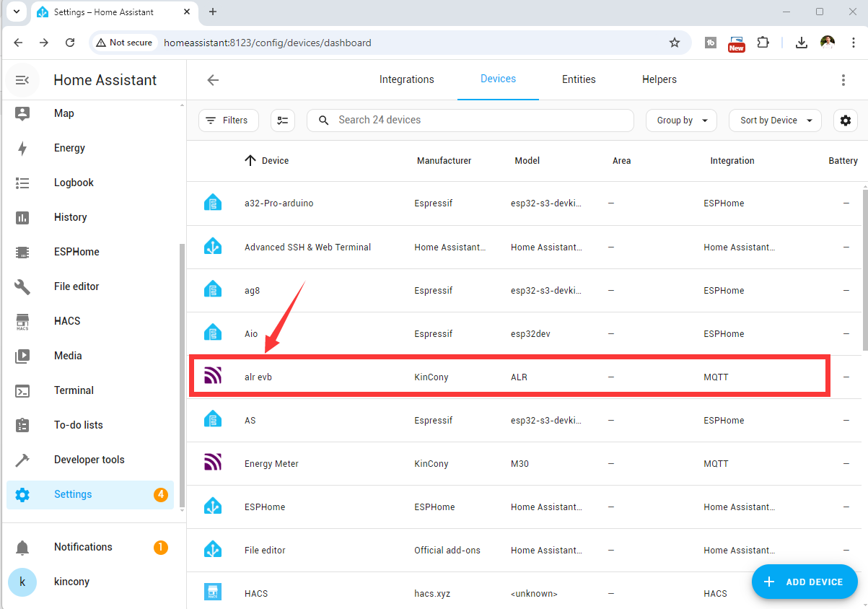The width and height of the screenshot is (868, 609).
Task: Open ESPHome from the sidebar
Action: coord(76,252)
